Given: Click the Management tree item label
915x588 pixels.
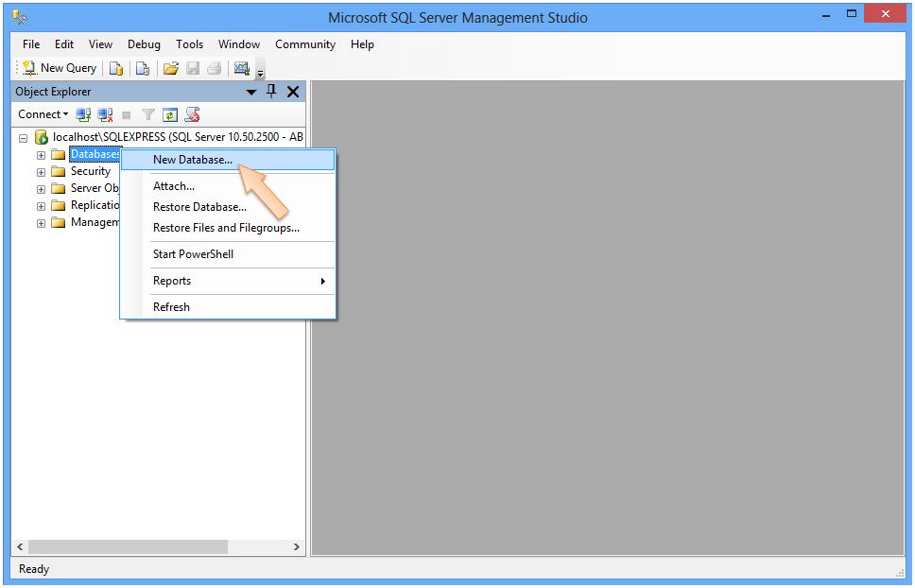Looking at the screenshot, I should tap(95, 221).
